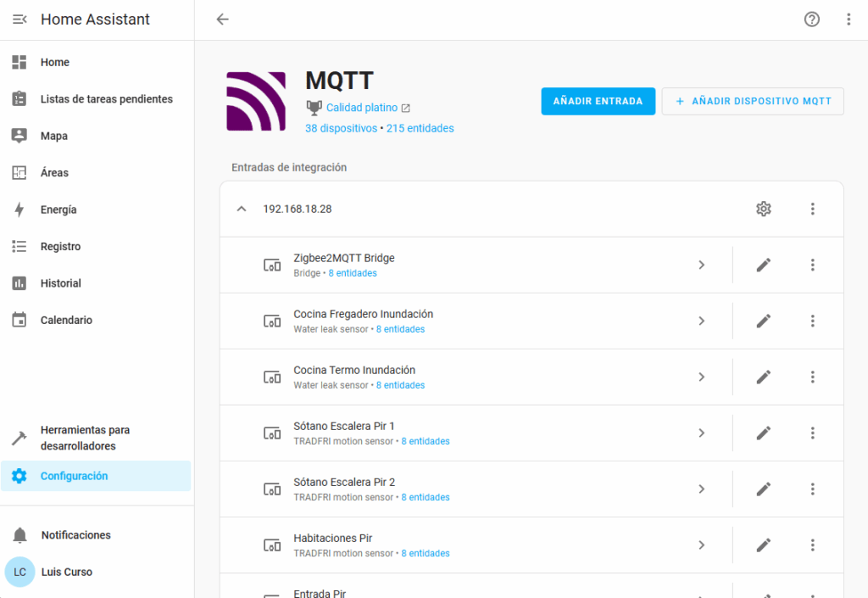Open the 38 dispositivos link
The width and height of the screenshot is (868, 598).
pyautogui.click(x=341, y=128)
